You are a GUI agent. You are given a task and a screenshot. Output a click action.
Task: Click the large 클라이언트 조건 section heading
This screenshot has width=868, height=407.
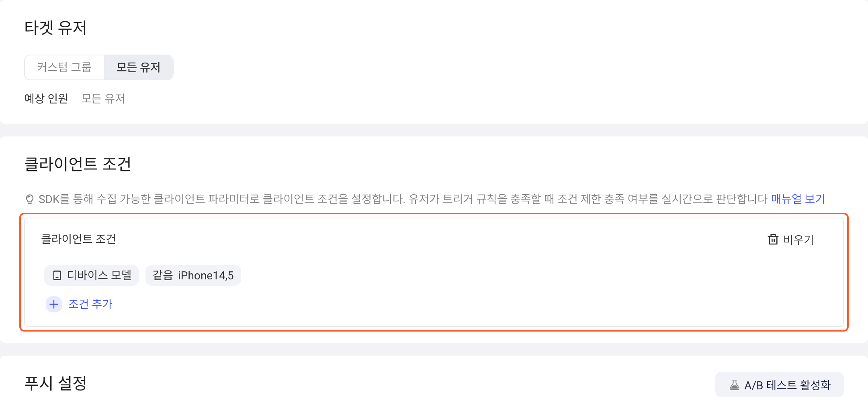tap(78, 164)
